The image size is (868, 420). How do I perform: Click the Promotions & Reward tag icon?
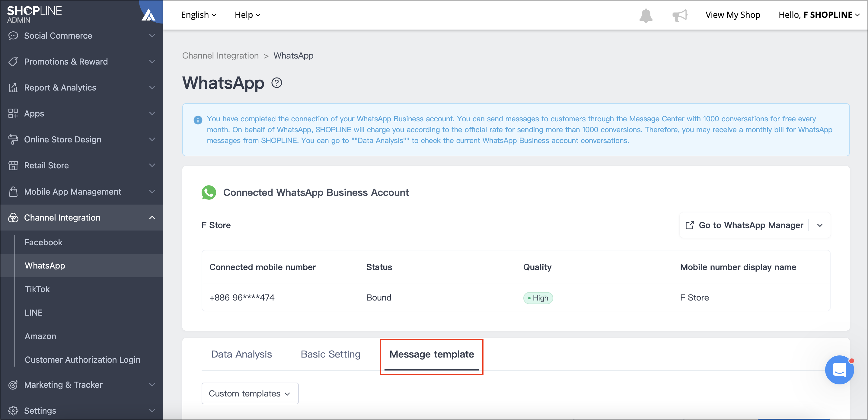pyautogui.click(x=13, y=62)
